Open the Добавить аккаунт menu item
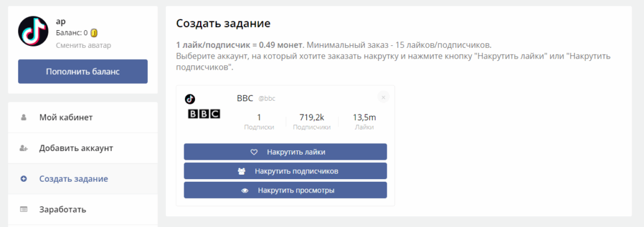 [x=82, y=148]
